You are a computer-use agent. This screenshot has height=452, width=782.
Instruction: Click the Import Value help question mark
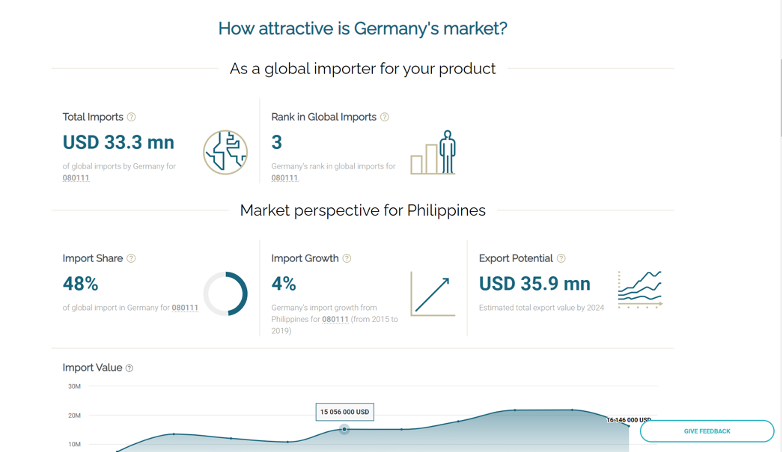coord(129,368)
